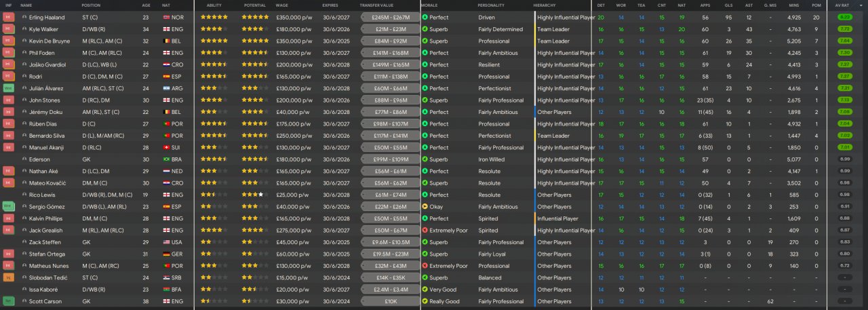Click the info icon beside Kevin De Bruyne
868x310 pixels.
click(x=24, y=41)
